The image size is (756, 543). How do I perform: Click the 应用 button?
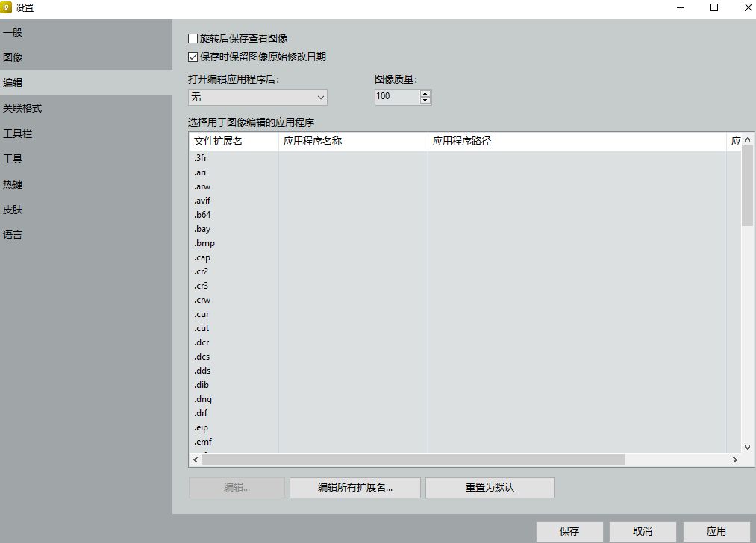pos(716,531)
